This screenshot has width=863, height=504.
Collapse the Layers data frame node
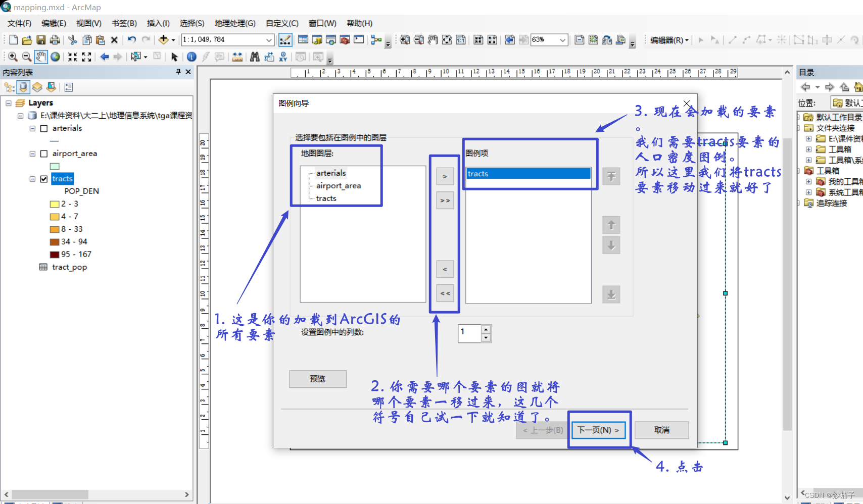pyautogui.click(x=9, y=103)
